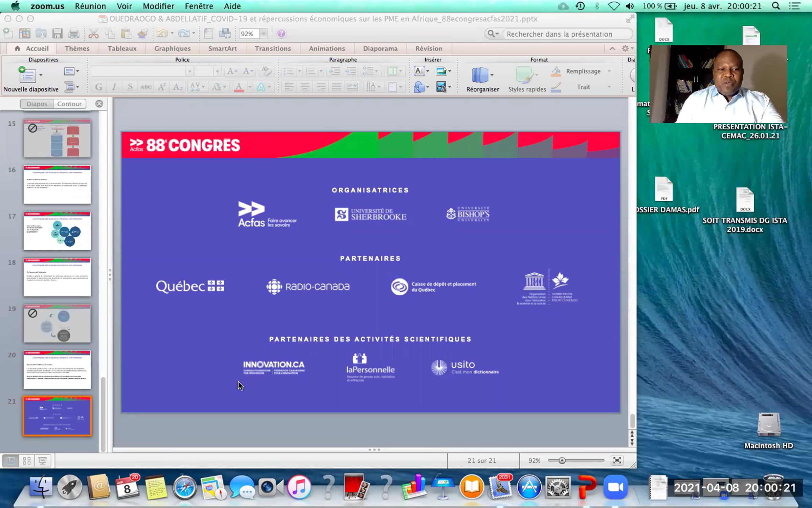Viewport: 812px width, 508px height.
Task: Open Spotlight search in menu bar
Action: (776, 6)
